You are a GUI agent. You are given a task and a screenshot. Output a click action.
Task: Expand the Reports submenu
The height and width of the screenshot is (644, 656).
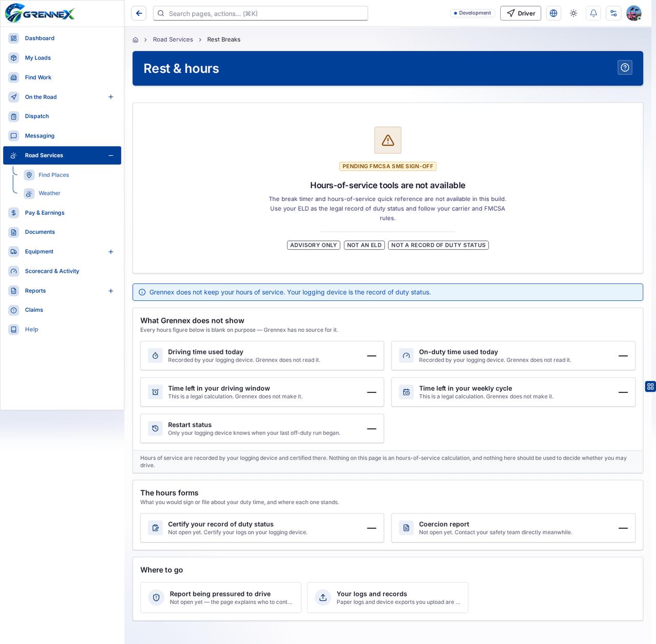[x=111, y=291]
